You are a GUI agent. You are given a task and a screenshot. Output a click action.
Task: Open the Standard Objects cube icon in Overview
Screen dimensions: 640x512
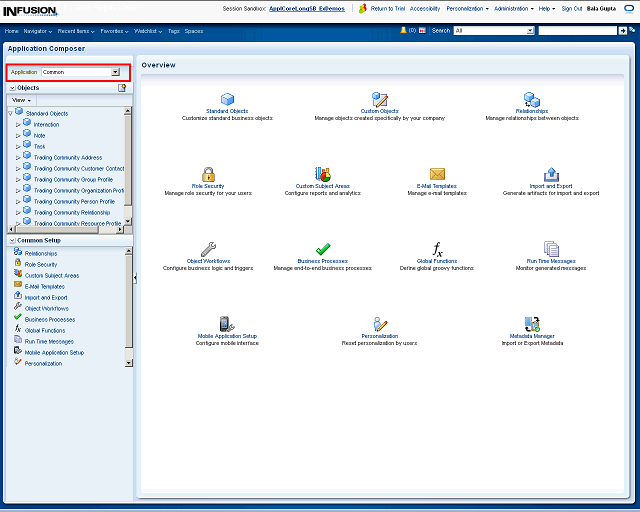[227, 99]
